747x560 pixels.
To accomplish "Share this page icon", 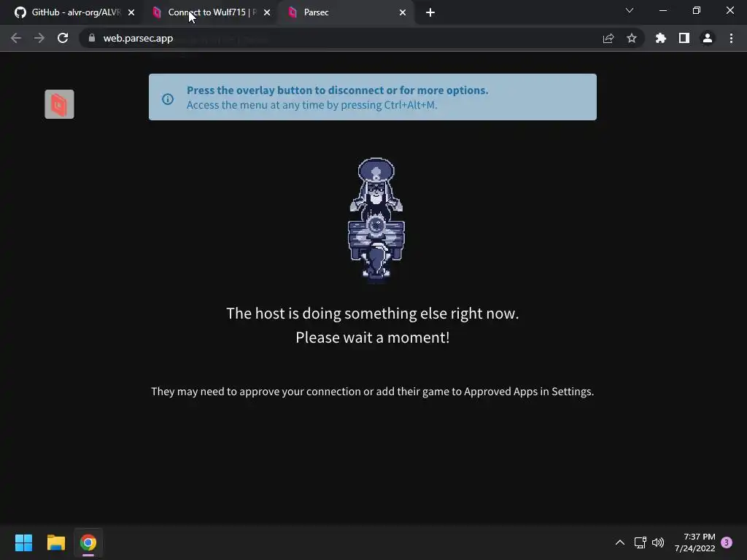I will click(608, 38).
